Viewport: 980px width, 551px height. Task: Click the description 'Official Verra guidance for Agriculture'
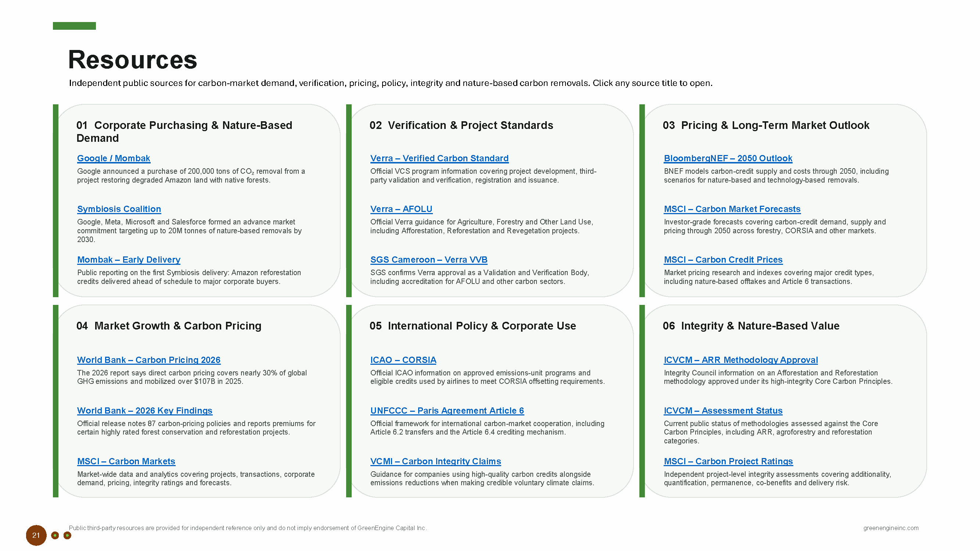482,226
